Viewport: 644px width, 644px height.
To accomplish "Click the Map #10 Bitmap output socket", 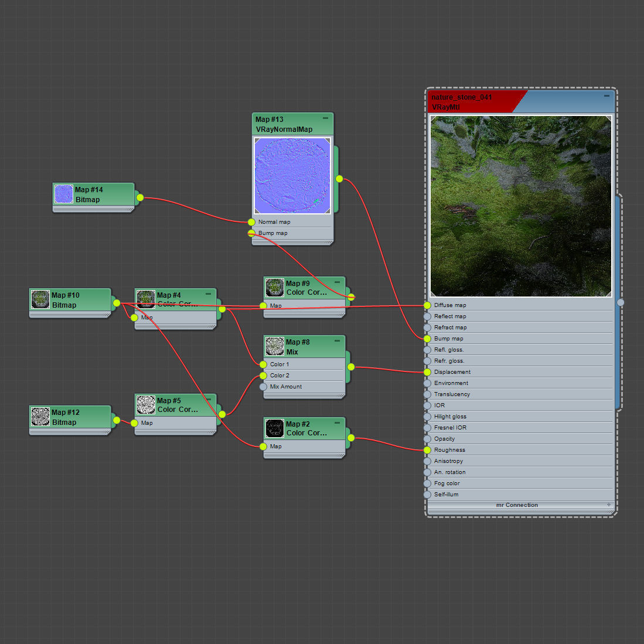I will point(117,303).
